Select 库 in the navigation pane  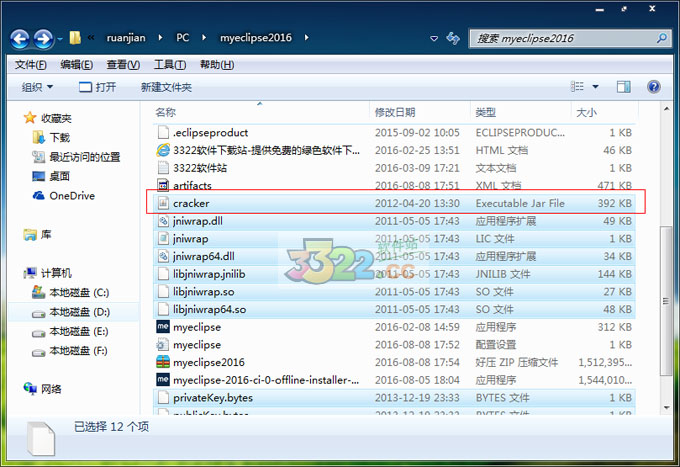(46, 235)
